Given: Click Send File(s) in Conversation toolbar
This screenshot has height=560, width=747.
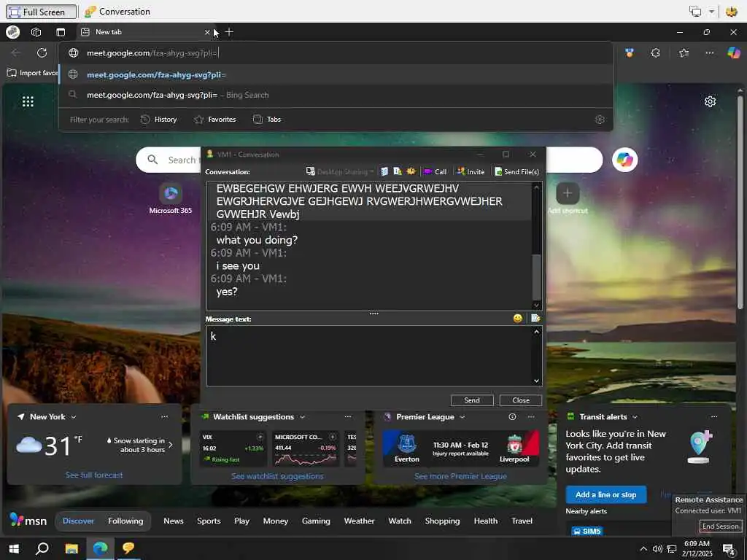Looking at the screenshot, I should (x=516, y=171).
